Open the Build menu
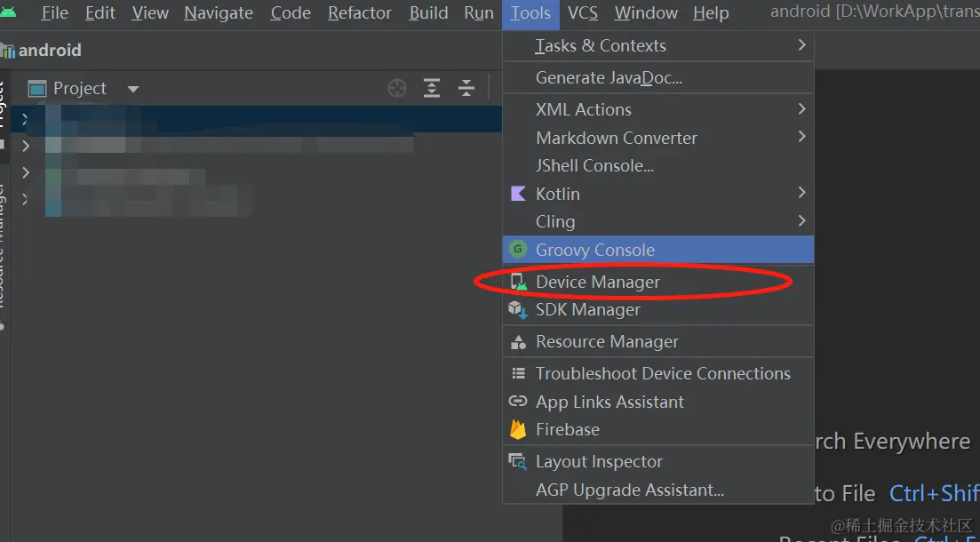The height and width of the screenshot is (542, 980). (x=429, y=13)
